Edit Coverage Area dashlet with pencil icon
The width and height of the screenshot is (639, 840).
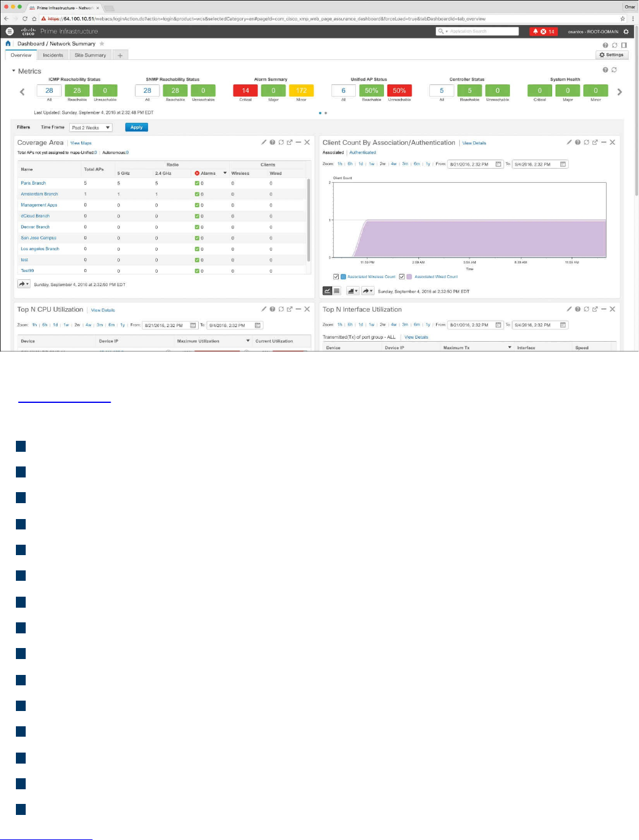coord(264,142)
